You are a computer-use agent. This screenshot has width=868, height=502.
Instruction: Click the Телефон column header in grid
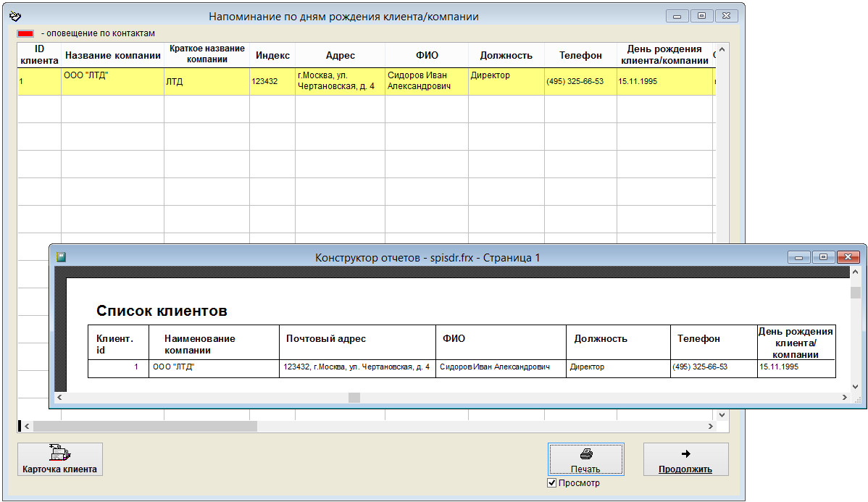coord(580,55)
